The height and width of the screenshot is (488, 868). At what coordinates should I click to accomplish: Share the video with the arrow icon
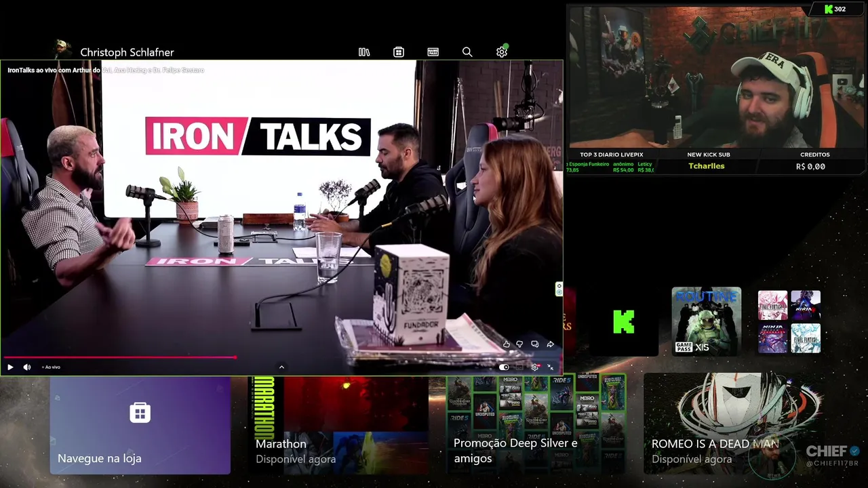tap(550, 344)
